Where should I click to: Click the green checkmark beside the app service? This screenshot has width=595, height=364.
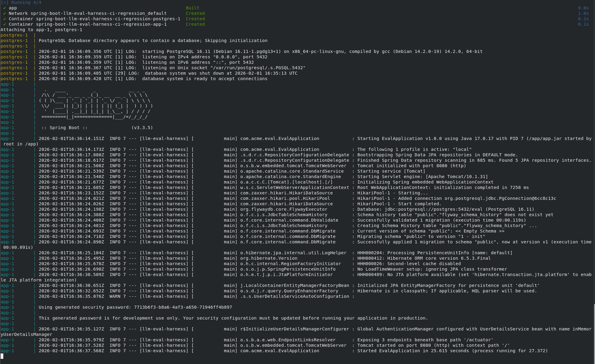click(x=4, y=8)
